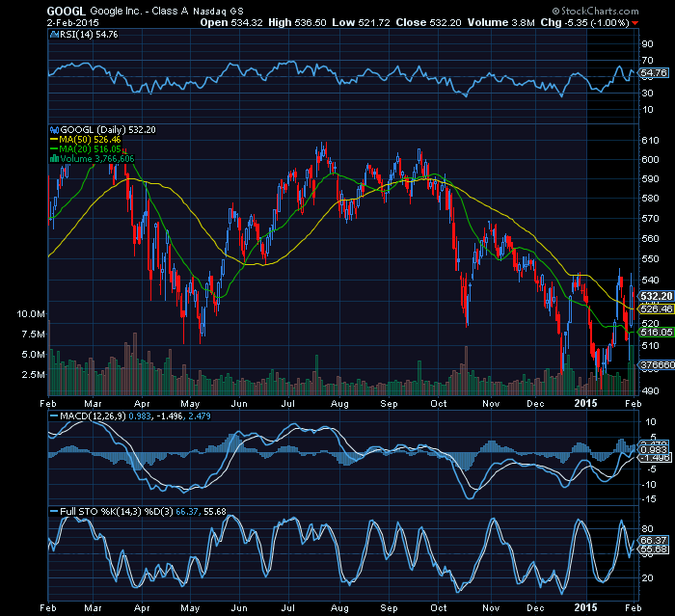The image size is (675, 616).
Task: Click the 90 level on the RSI axis
Action: point(647,44)
